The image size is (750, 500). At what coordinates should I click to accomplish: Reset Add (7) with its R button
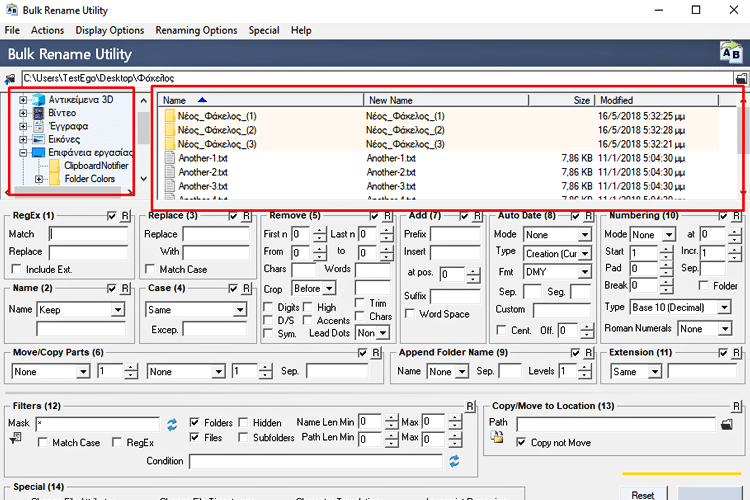point(477,216)
